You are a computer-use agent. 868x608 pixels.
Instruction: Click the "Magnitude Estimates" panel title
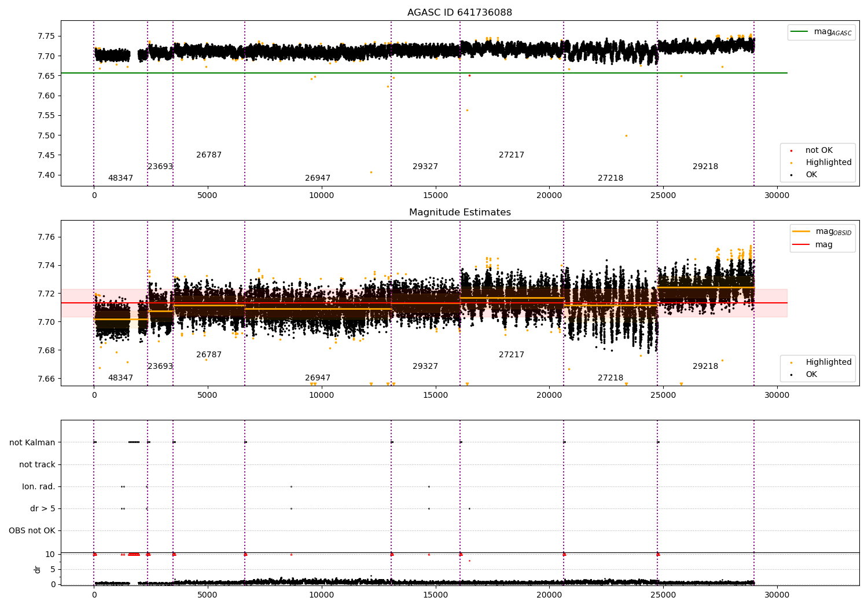459,213
